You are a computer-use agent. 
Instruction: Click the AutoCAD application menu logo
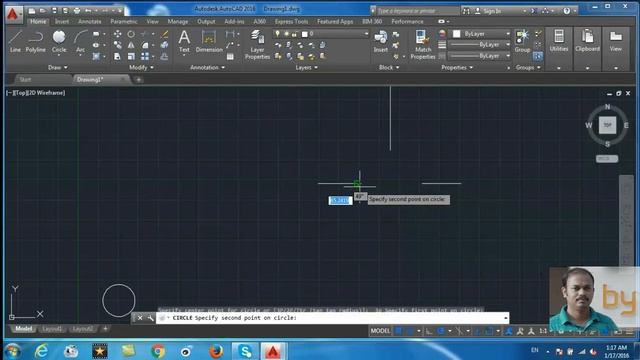[x=13, y=14]
